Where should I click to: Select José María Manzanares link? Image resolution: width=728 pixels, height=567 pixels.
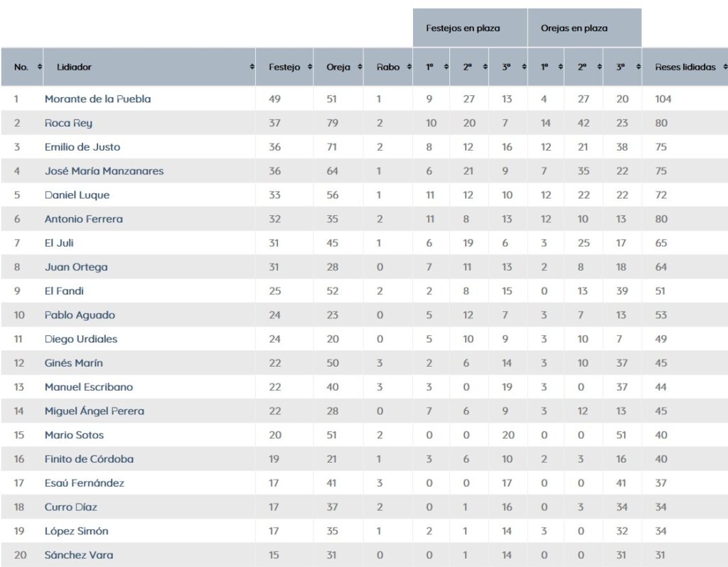pos(104,171)
